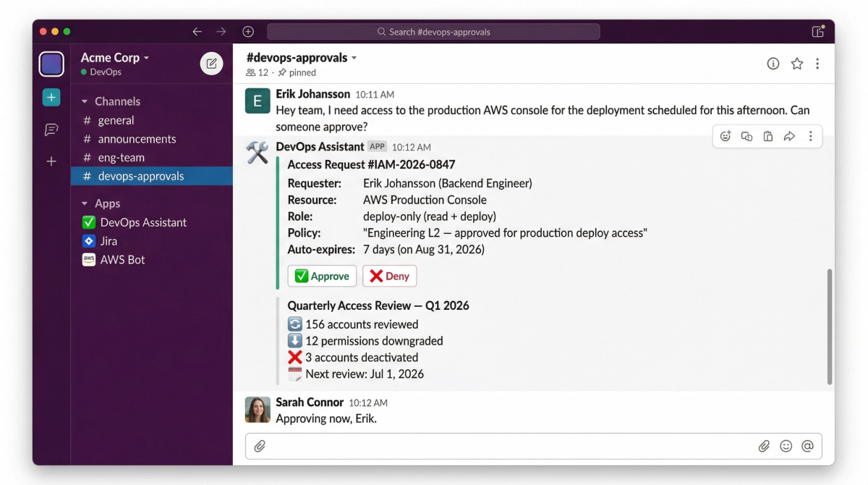Deny the access request

(389, 276)
